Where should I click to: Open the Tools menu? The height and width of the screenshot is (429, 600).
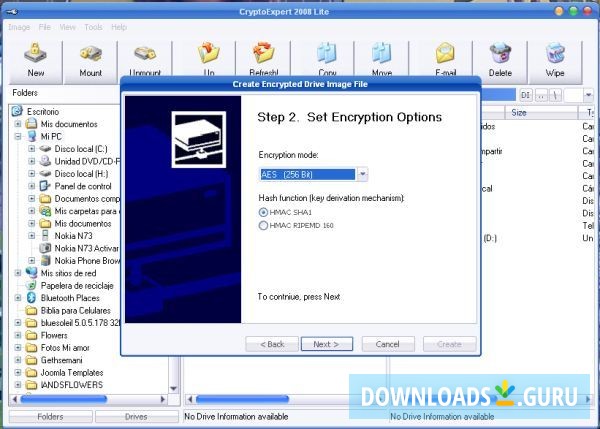(93, 27)
